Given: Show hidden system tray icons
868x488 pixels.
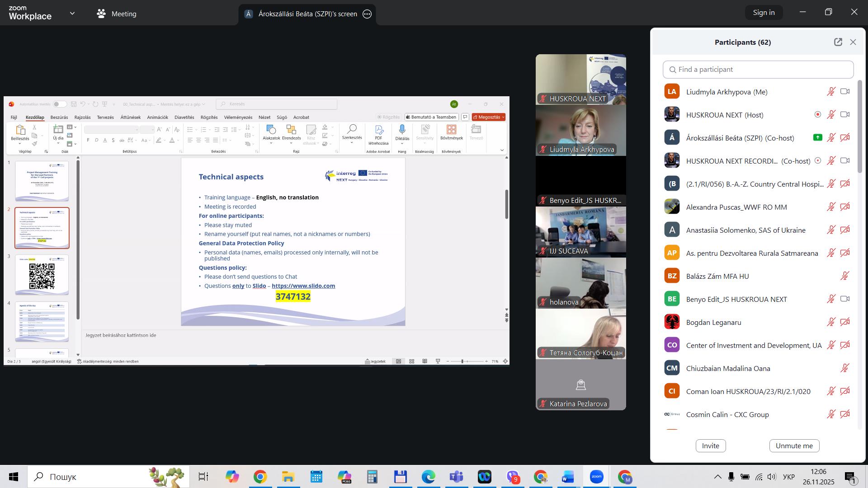Looking at the screenshot, I should pyautogui.click(x=717, y=477).
